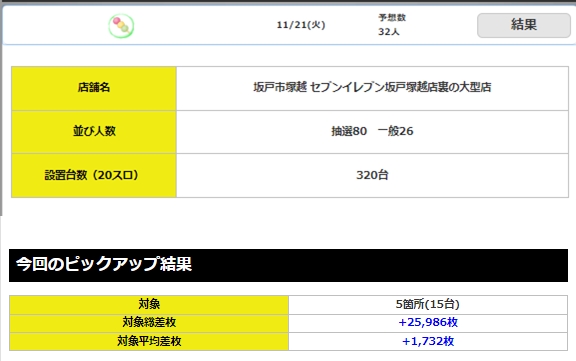
Task: Click the 結果 button
Action: [523, 25]
